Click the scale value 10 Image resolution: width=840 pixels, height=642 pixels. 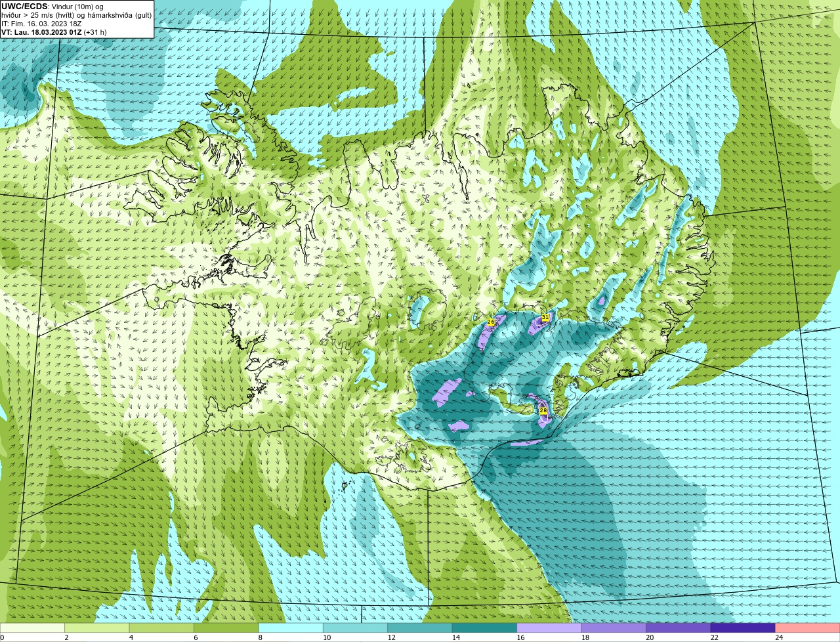point(326,637)
